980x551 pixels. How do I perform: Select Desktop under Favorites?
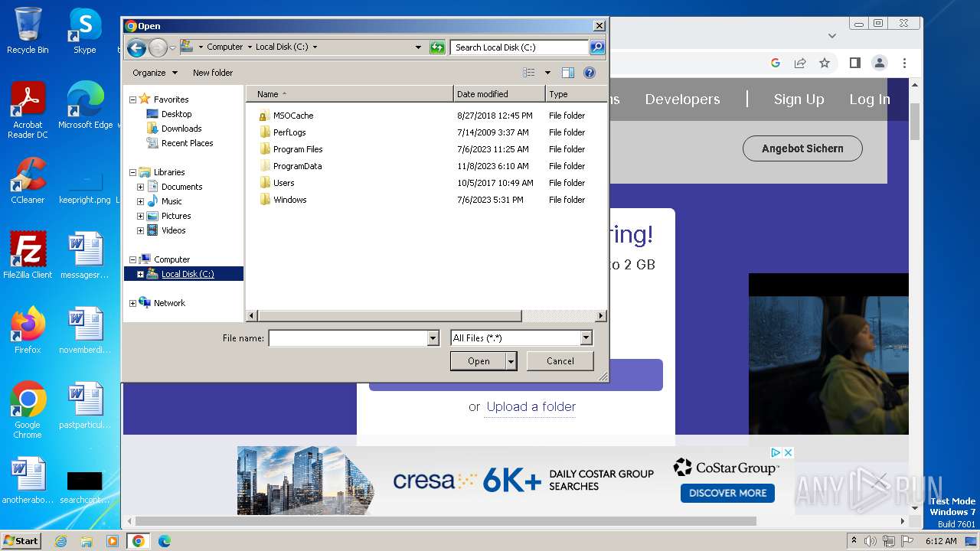tap(176, 114)
